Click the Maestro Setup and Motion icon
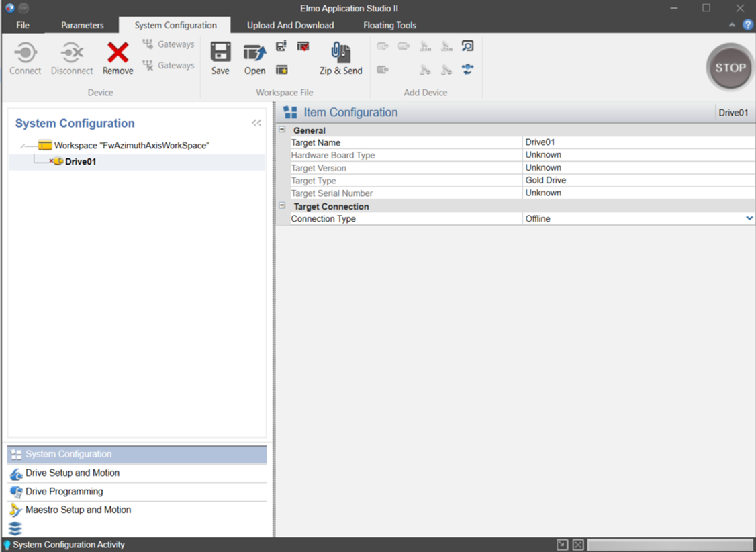The width and height of the screenshot is (756, 552). coord(15,510)
